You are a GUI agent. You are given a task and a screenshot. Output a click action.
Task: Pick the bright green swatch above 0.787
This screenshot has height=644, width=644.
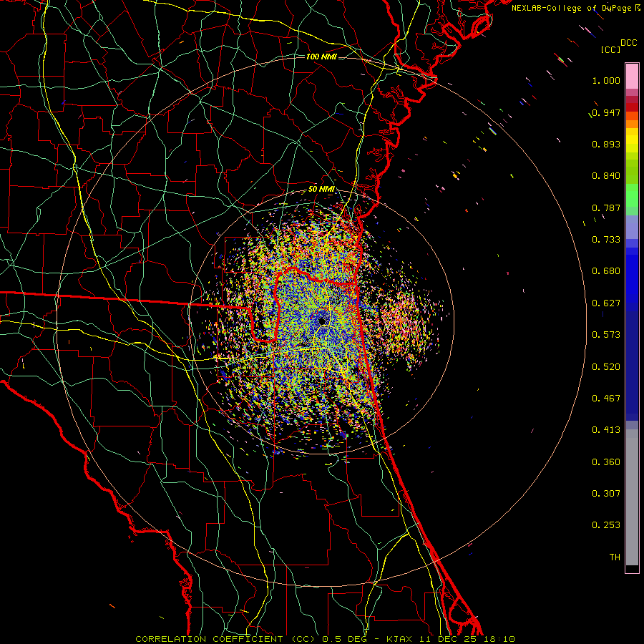tap(632, 195)
